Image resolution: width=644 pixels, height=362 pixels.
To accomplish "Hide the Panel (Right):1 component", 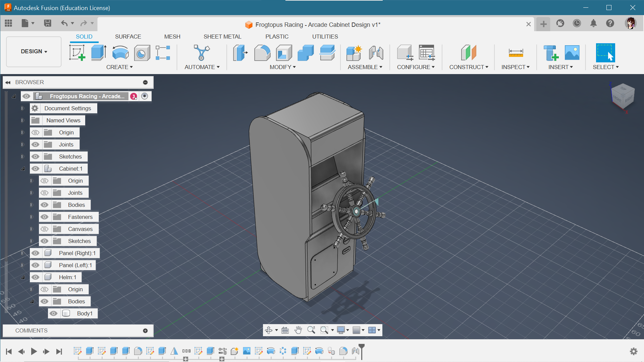I will click(x=36, y=253).
